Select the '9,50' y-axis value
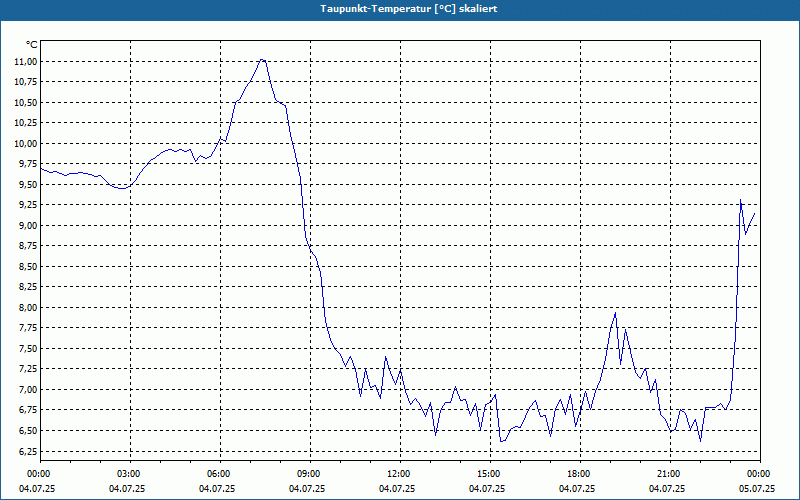Screen dimensions: 800x500 30,185
